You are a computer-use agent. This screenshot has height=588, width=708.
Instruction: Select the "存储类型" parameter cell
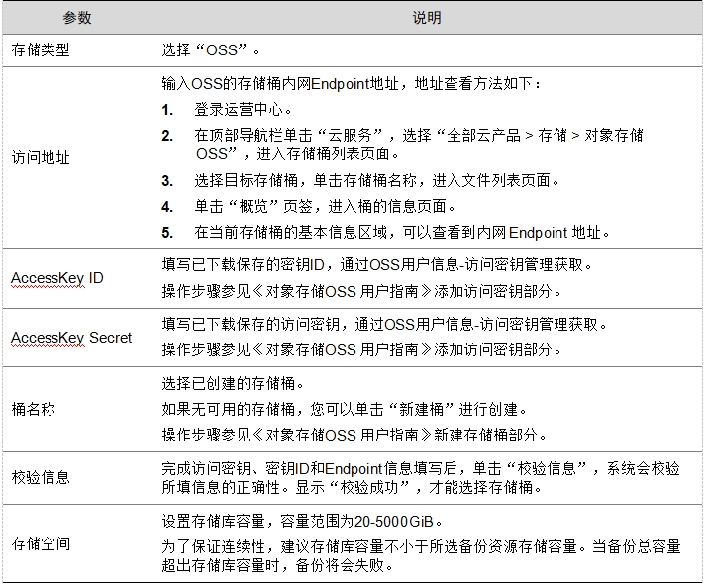point(77,50)
